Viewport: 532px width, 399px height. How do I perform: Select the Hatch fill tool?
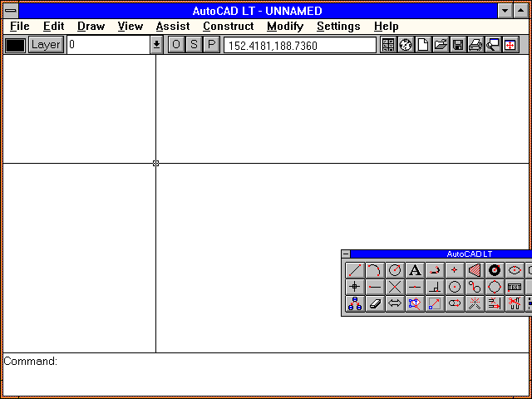coord(475,270)
